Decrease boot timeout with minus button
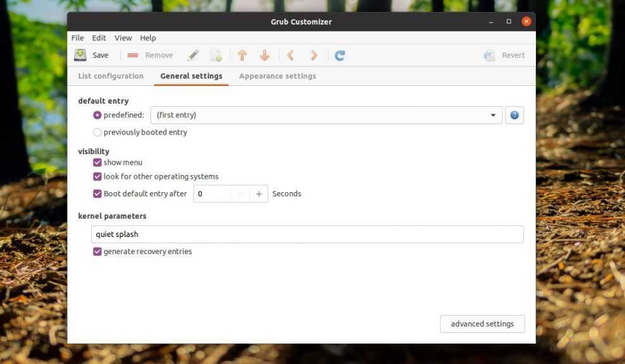Screen dimensions: 625x364 [x=240, y=194]
